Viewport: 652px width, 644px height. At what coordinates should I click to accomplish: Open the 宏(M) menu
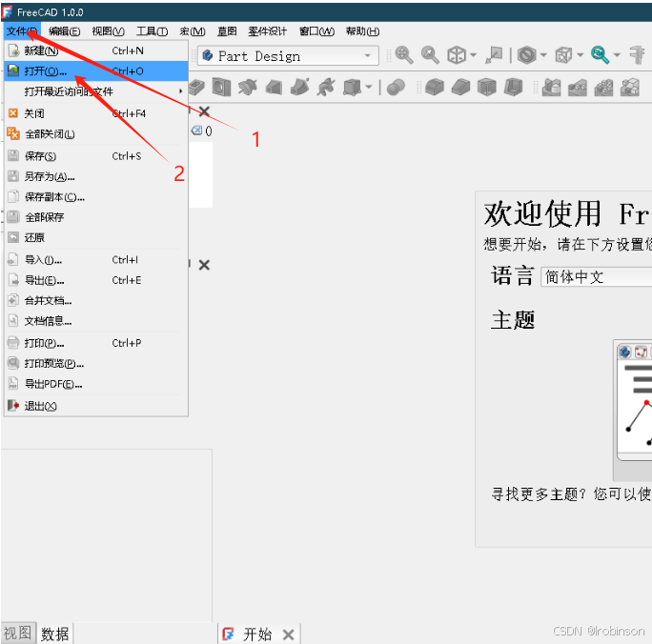[193, 31]
